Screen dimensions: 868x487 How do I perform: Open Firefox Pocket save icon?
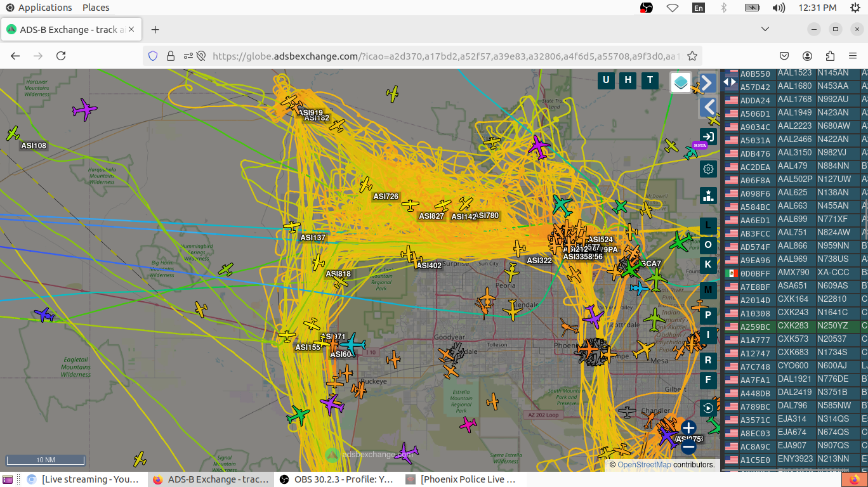(x=784, y=56)
